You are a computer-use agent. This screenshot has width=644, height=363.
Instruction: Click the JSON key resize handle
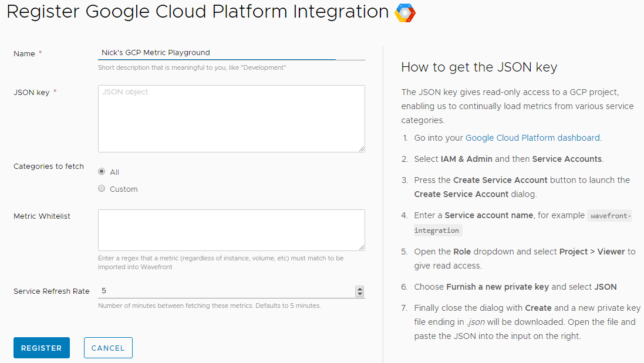362,149
